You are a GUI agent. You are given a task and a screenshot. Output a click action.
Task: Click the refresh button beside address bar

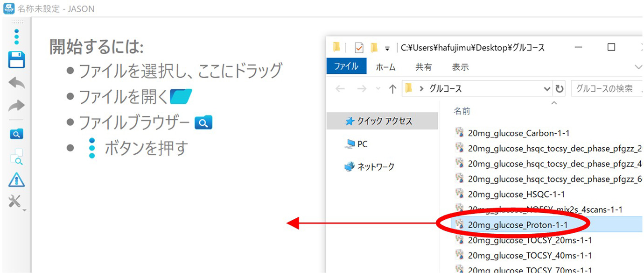(559, 88)
